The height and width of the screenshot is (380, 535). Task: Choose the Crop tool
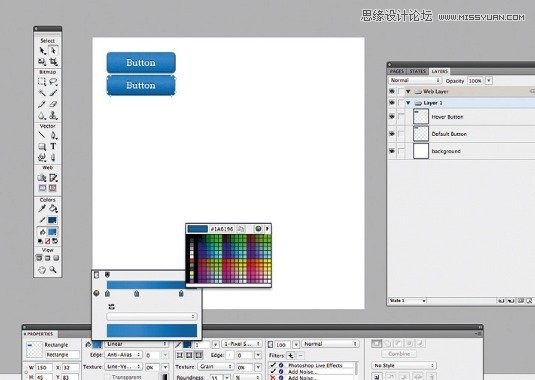pyautogui.click(x=53, y=62)
